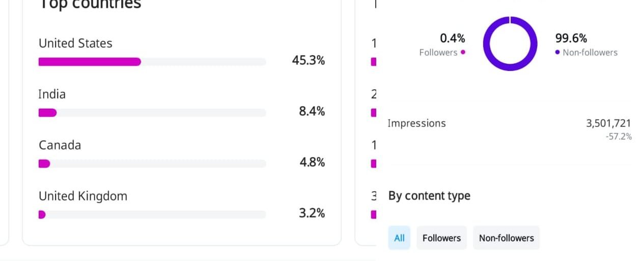The image size is (644, 261).
Task: Click the United States country label
Action: click(x=75, y=43)
